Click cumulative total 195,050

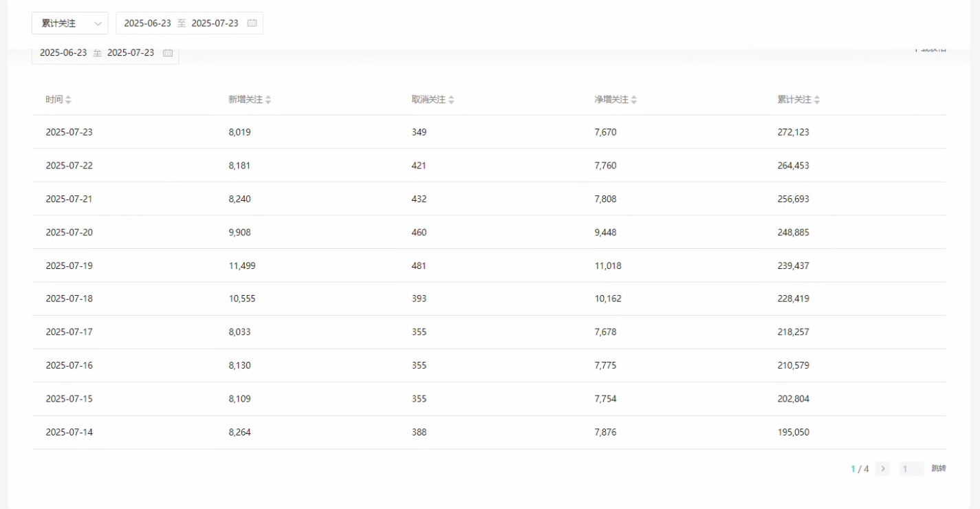click(793, 433)
